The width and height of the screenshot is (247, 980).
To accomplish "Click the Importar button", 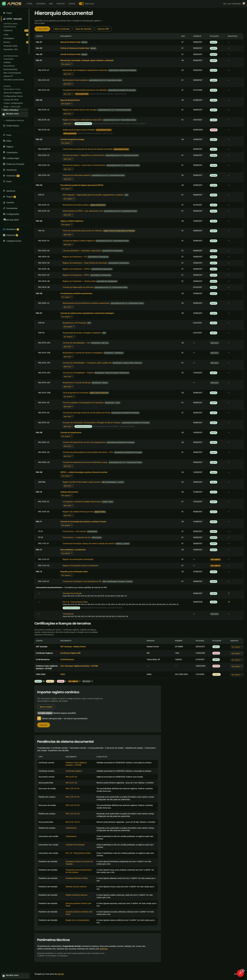I will (x=44, y=725).
